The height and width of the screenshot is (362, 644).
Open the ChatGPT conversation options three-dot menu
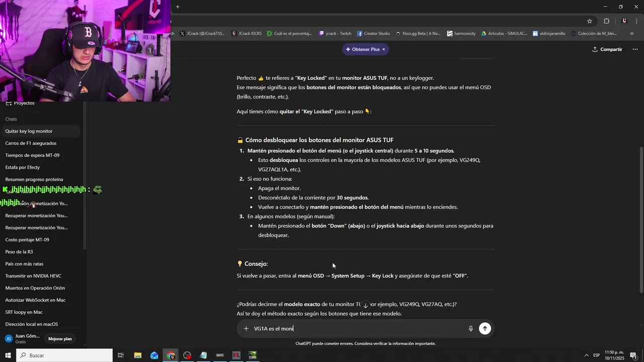click(x=635, y=49)
